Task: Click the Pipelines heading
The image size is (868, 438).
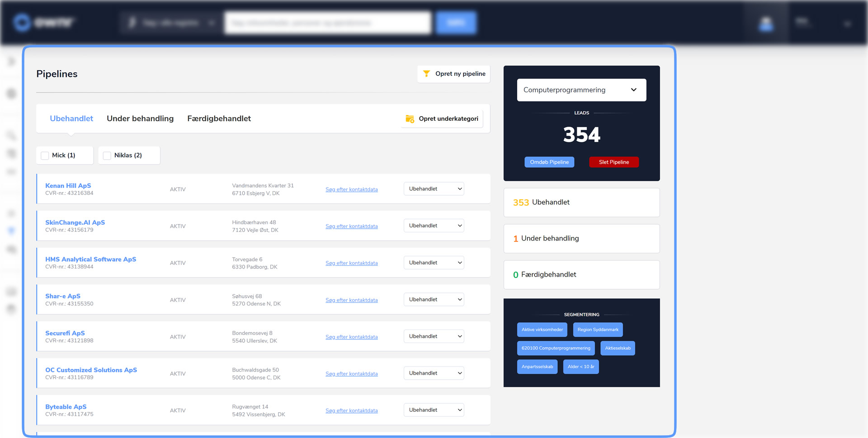Action: click(57, 74)
